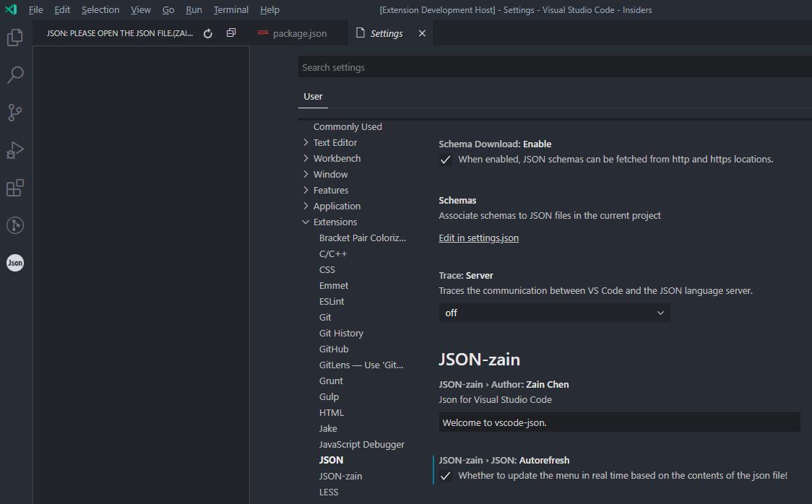Close the Settings tab

pyautogui.click(x=422, y=33)
